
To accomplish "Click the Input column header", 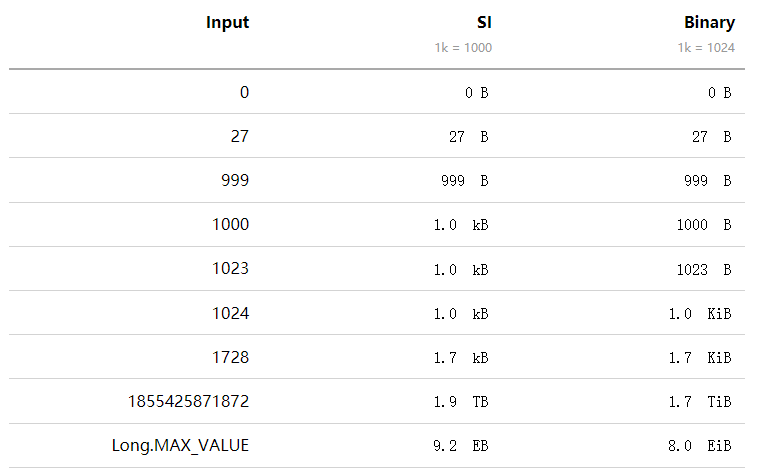I will click(227, 22).
